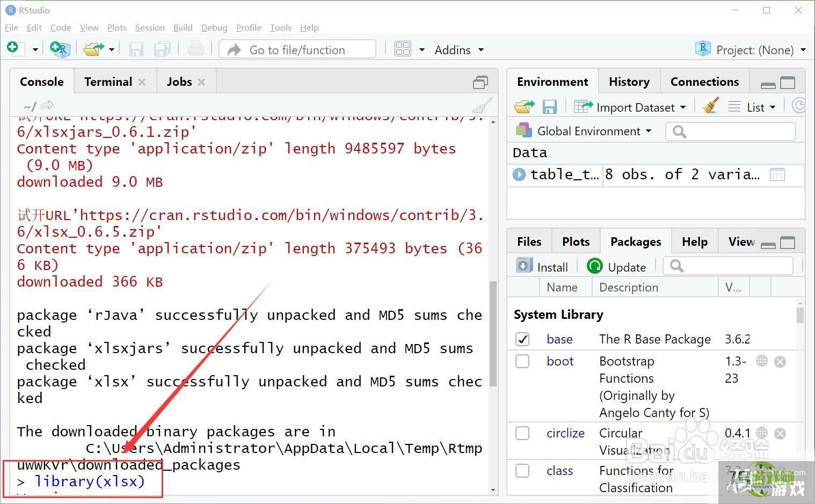Click the Update packages button
This screenshot has width=815, height=504.
click(616, 267)
